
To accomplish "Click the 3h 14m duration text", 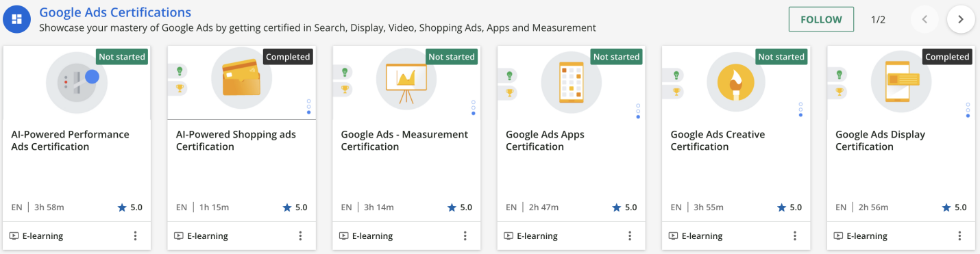I will (x=380, y=207).
